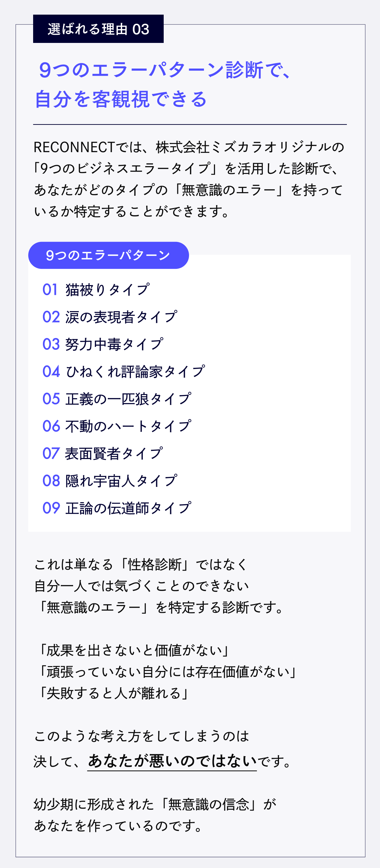Select list item 05 正義の一匹狼タイプ
Image resolution: width=380 pixels, height=868 pixels.
(117, 399)
